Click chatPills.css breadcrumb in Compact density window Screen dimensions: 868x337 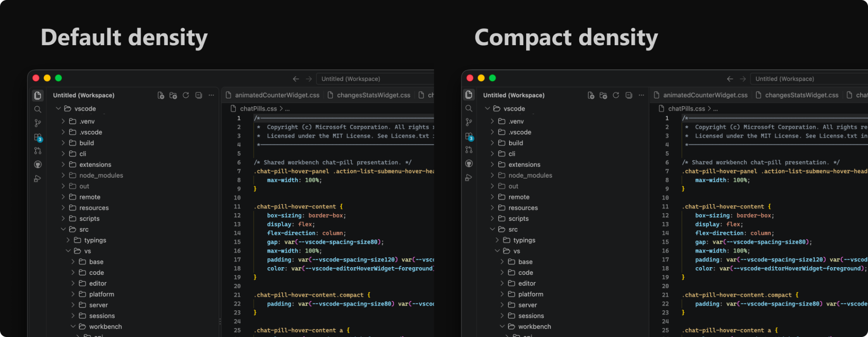pyautogui.click(x=687, y=109)
